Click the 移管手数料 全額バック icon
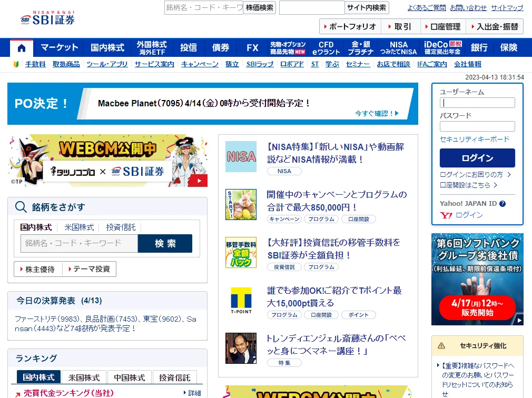This screenshot has height=398, width=532. coord(241,252)
